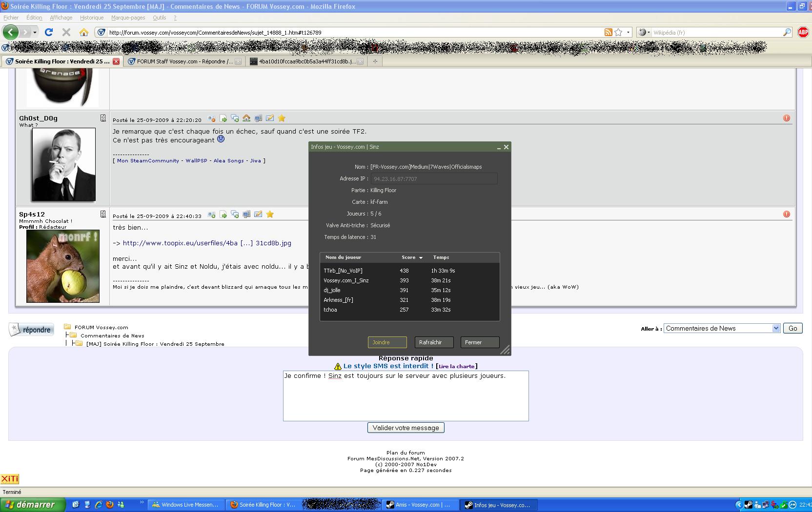Click the edit pencil icon on Gh0st_D0g's post
The height and width of the screenshot is (512, 812).
coord(270,118)
